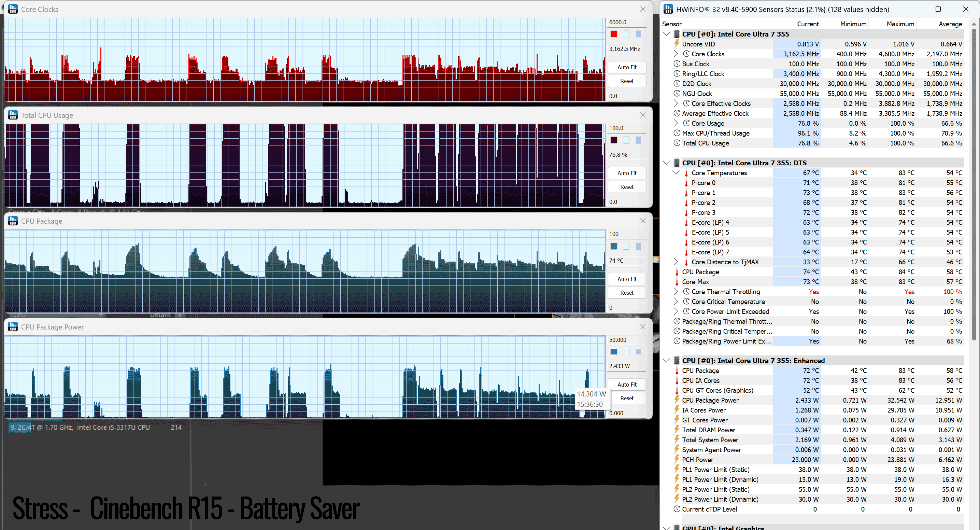Close the CPU Package Power graph window
Viewport: 980px width, 530px height.
coord(643,326)
